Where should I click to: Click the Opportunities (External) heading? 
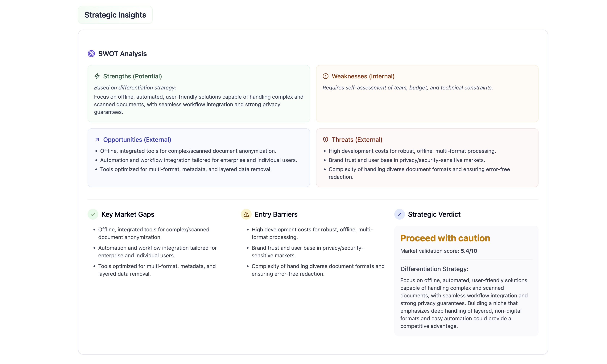point(137,140)
